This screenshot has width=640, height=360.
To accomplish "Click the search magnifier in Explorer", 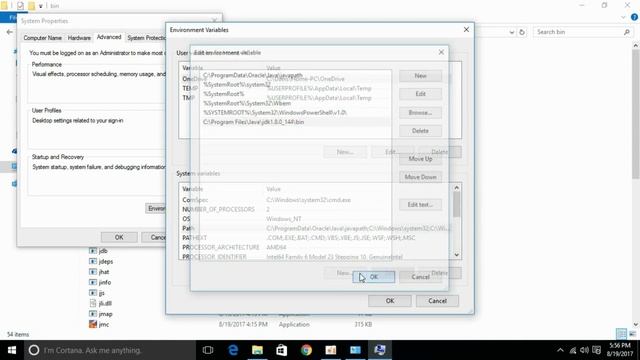I will point(627,32).
